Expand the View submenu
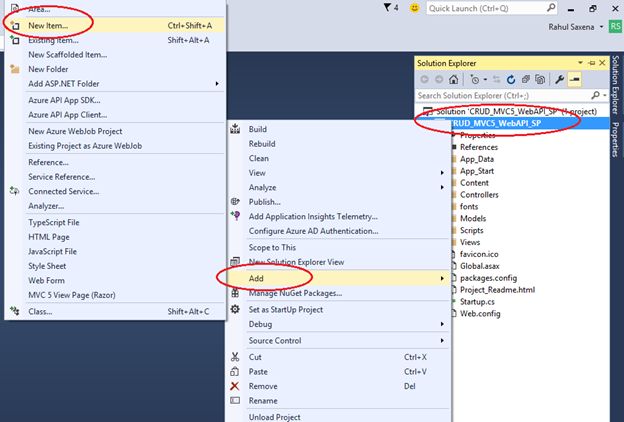The width and height of the screenshot is (624, 422). coord(442,173)
